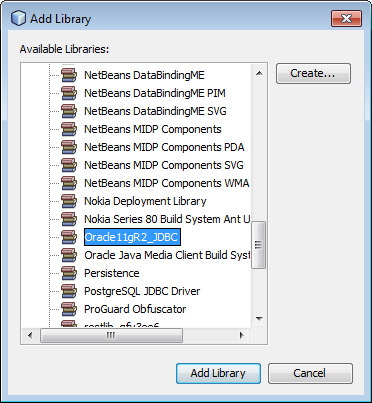Select NetBeans MIDP Components row
The image size is (372, 403).
(153, 129)
